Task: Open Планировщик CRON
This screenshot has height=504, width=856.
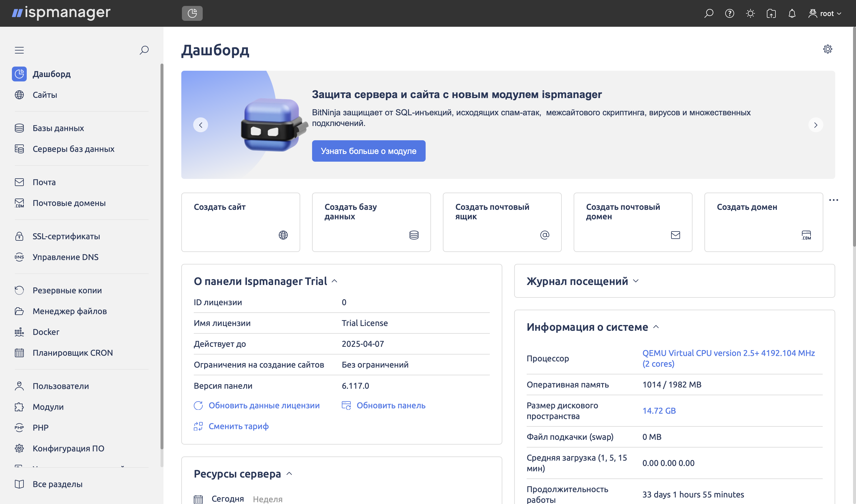Action: pyautogui.click(x=73, y=352)
